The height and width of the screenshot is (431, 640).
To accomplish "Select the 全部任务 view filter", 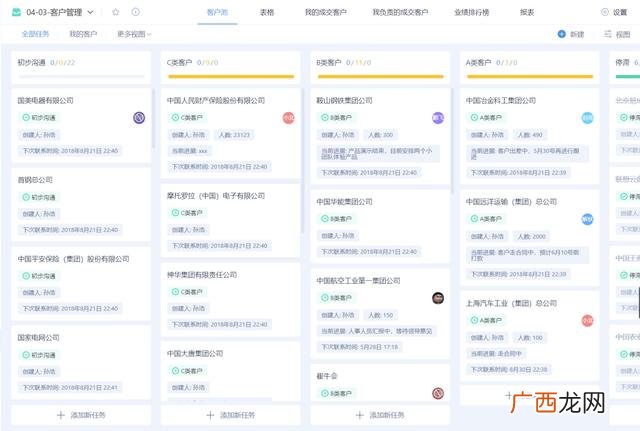I will pyautogui.click(x=36, y=34).
